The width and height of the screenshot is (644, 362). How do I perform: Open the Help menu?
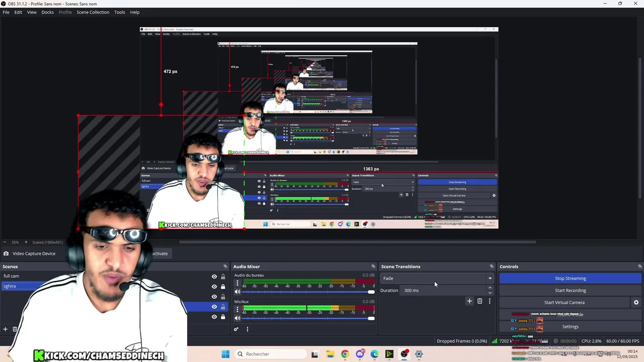(135, 12)
